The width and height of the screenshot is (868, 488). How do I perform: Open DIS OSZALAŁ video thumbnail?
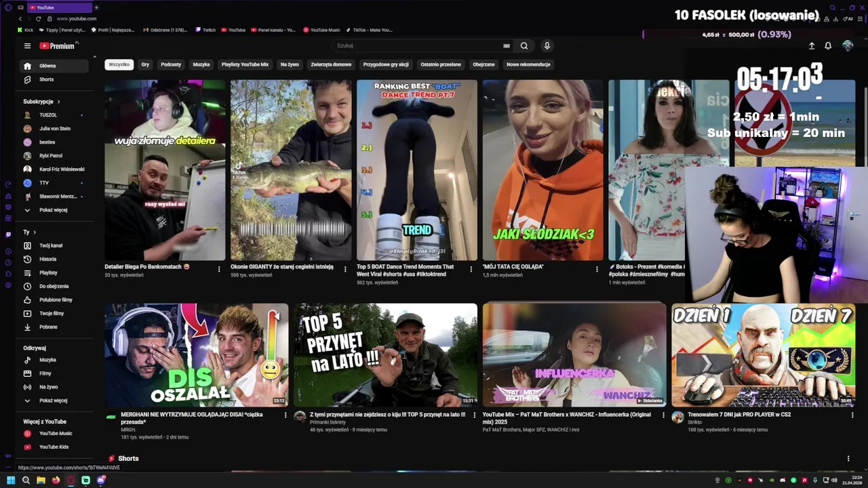(x=196, y=354)
